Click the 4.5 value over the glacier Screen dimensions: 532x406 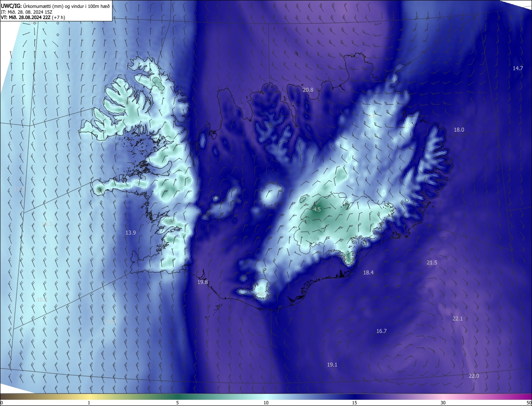[317, 209]
